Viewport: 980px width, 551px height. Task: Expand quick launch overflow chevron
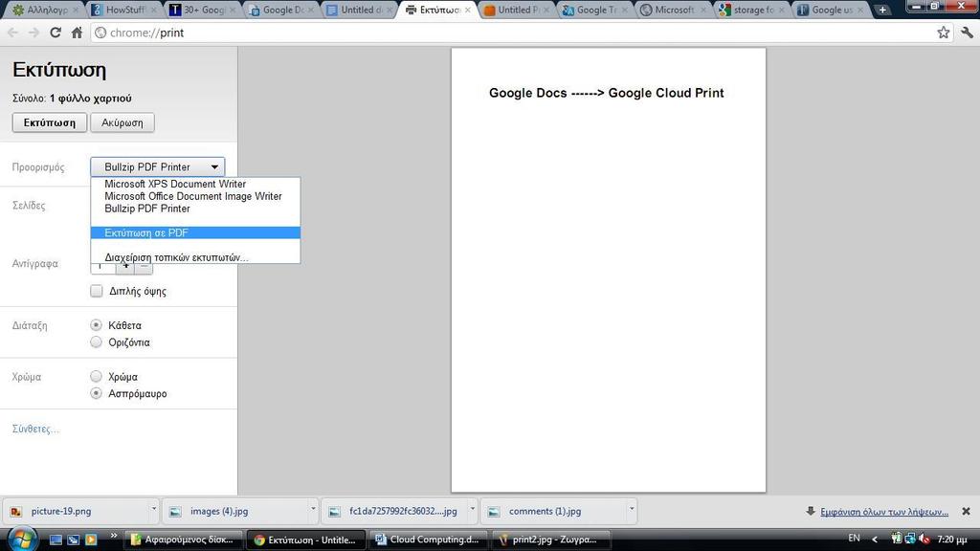pyautogui.click(x=113, y=536)
